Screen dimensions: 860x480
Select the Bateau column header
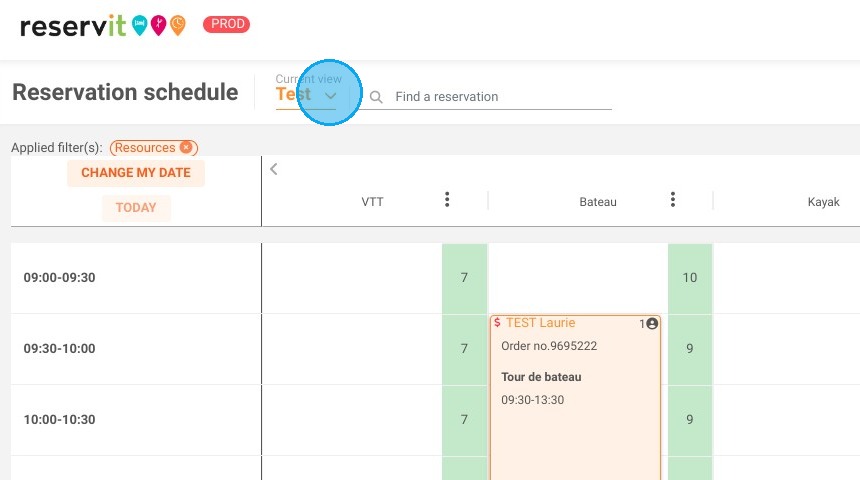coord(598,202)
